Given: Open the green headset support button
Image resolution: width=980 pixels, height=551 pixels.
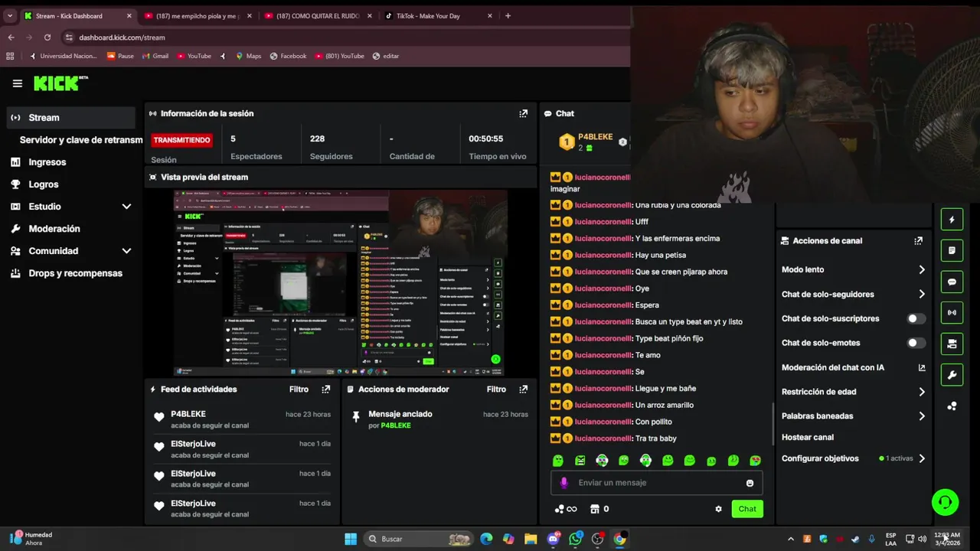Looking at the screenshot, I should 945,502.
